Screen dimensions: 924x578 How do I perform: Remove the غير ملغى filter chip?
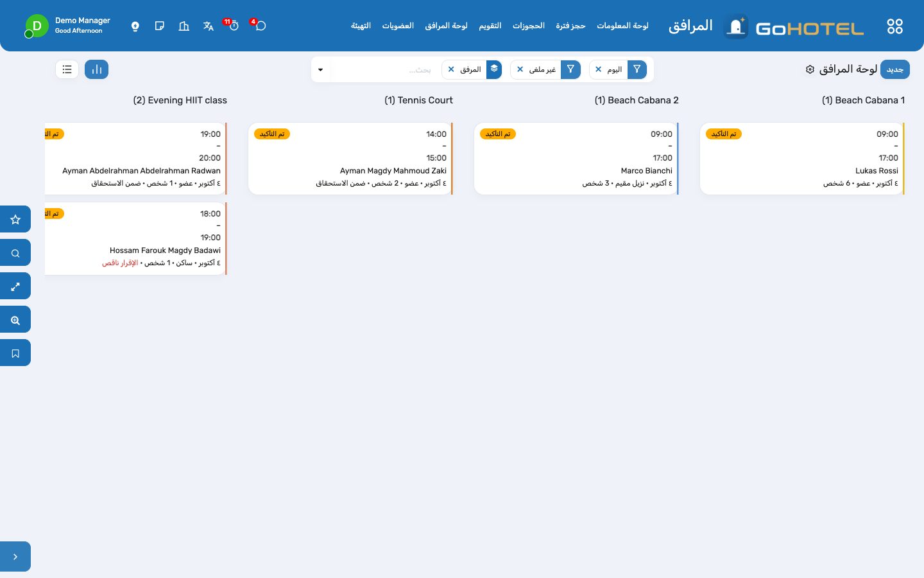click(520, 69)
